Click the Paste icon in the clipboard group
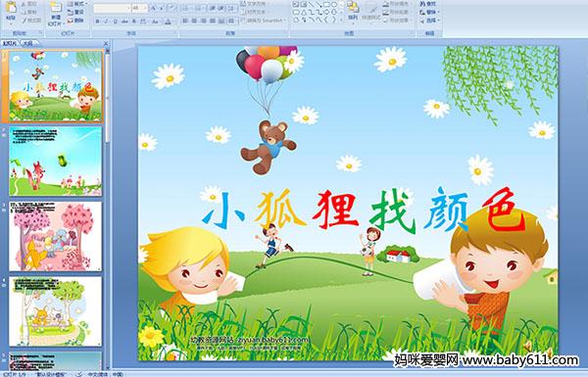588x377 pixels. [x=11, y=11]
